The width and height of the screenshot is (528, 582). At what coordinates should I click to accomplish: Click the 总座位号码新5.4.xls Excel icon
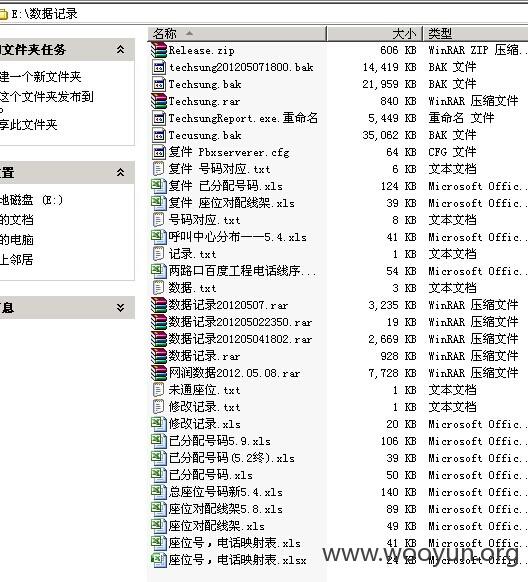tap(159, 492)
